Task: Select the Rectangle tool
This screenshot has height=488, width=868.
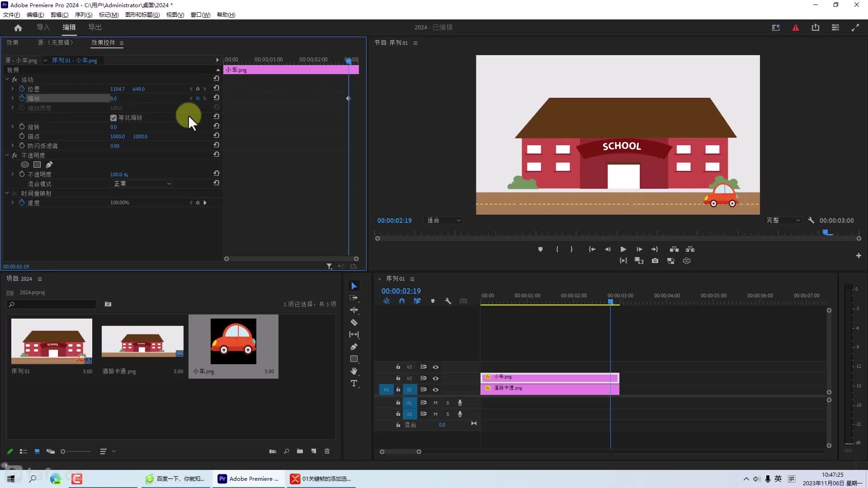Action: [354, 359]
